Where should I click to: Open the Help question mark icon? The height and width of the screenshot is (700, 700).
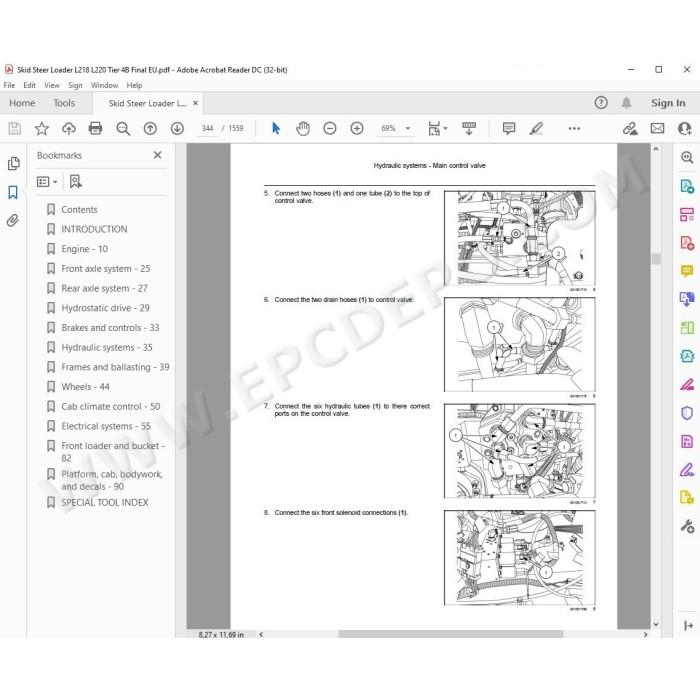click(601, 103)
